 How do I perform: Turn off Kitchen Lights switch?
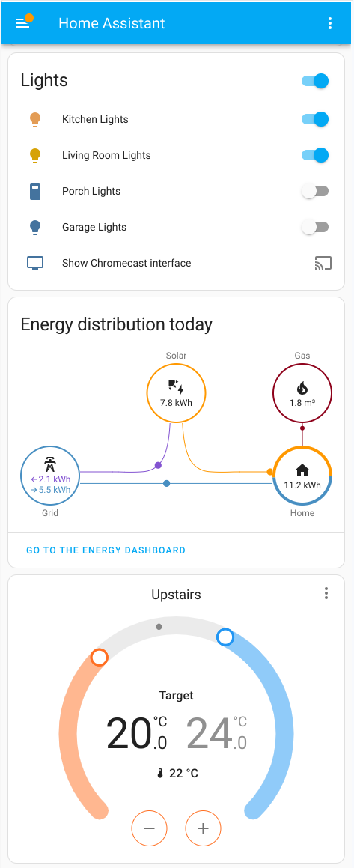click(x=315, y=119)
